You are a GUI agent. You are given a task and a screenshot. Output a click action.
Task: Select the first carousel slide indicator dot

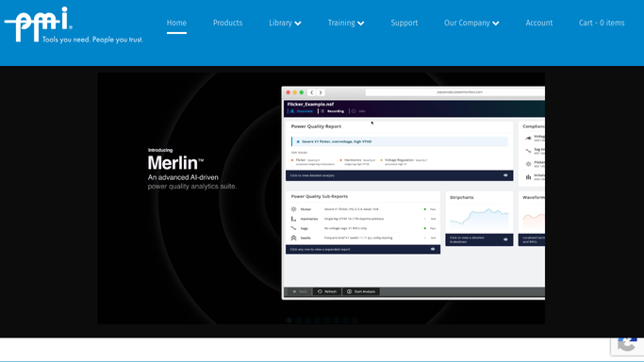289,320
